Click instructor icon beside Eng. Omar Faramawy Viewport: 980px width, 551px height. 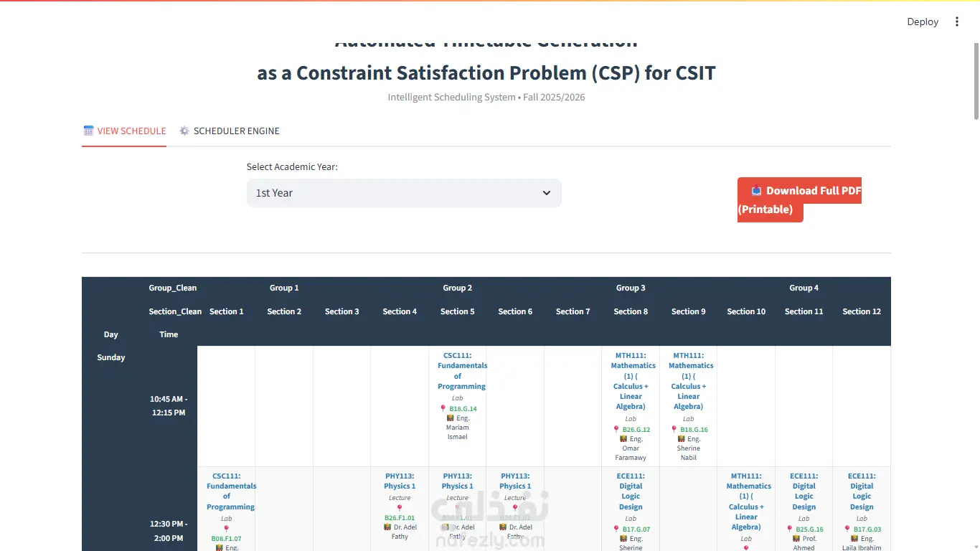[x=623, y=438]
